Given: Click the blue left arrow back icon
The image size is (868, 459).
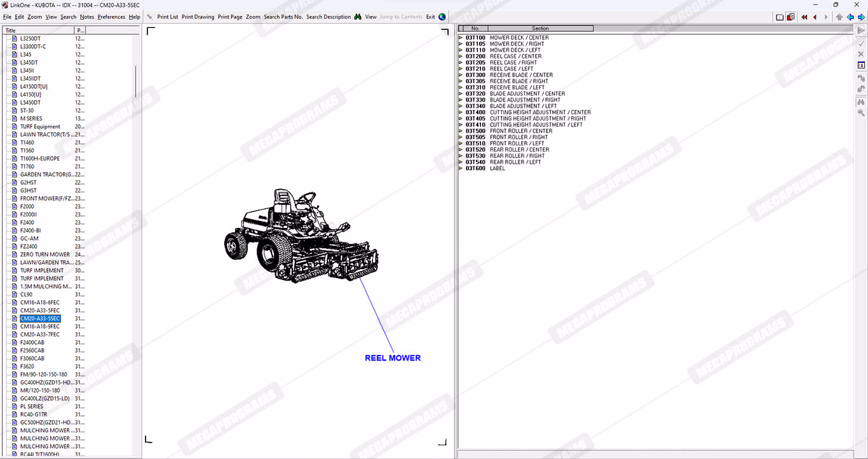Looking at the screenshot, I should coord(850,17).
